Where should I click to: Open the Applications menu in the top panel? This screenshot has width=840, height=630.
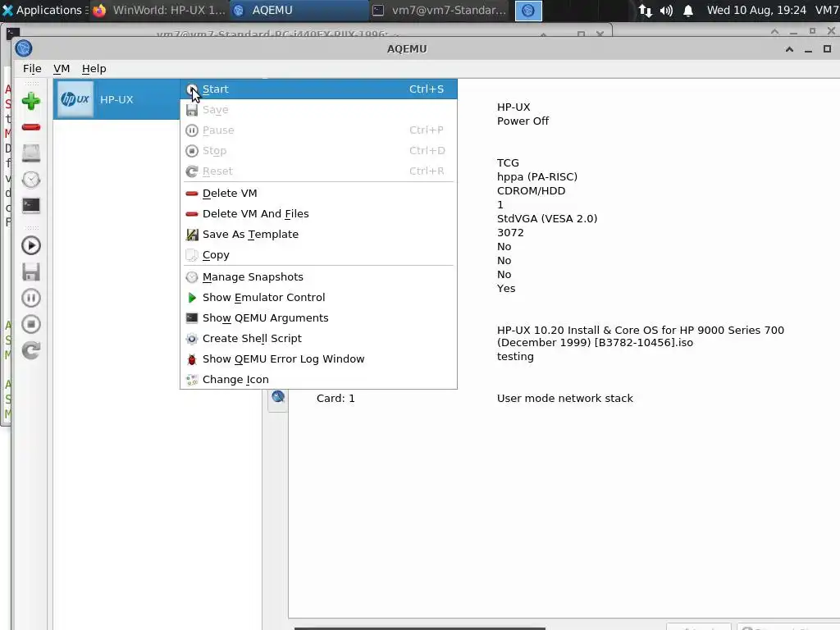click(43, 10)
